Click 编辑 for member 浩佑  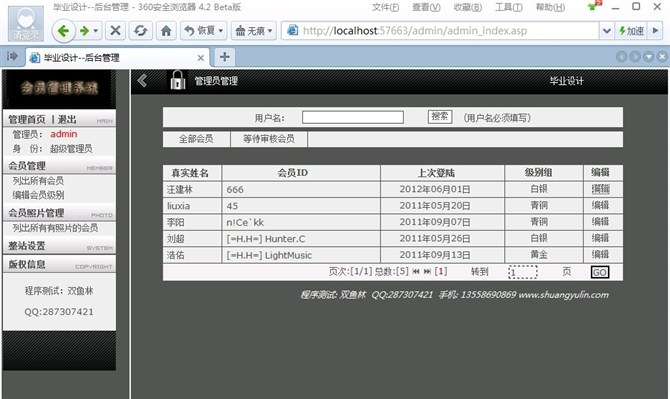(x=600, y=255)
